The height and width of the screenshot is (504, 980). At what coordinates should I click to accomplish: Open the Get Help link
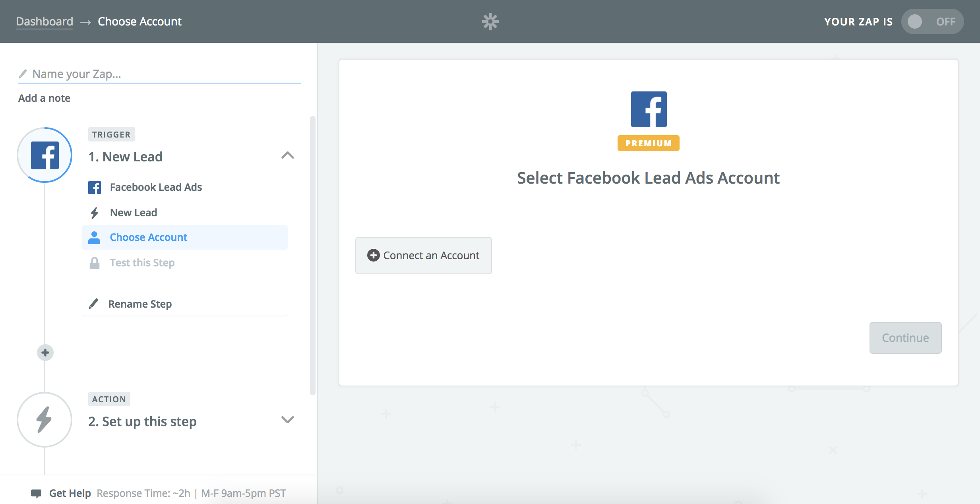click(x=70, y=493)
